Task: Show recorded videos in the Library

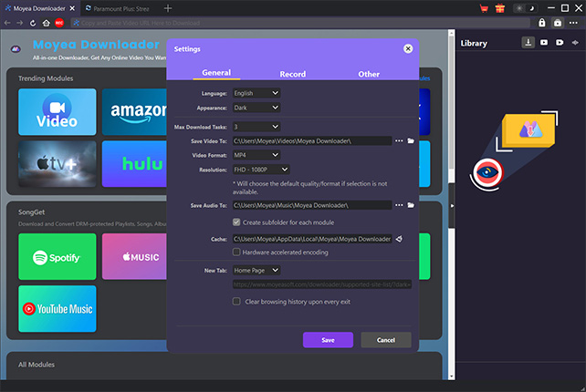Action: tap(560, 43)
